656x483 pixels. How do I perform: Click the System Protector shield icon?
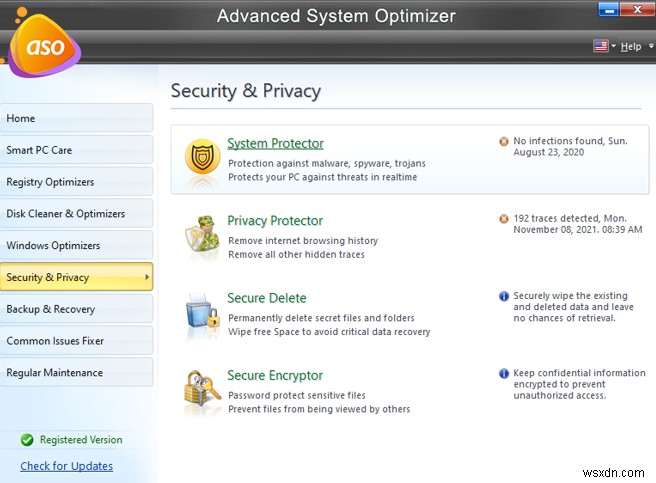(x=202, y=158)
